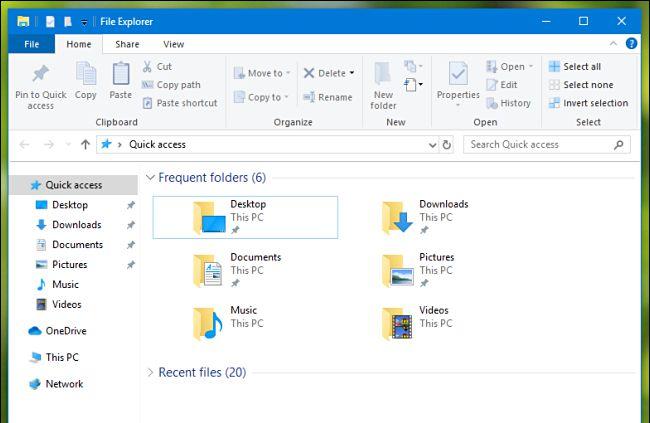This screenshot has height=423, width=650.
Task: Click the Rename command
Action: coord(327,97)
